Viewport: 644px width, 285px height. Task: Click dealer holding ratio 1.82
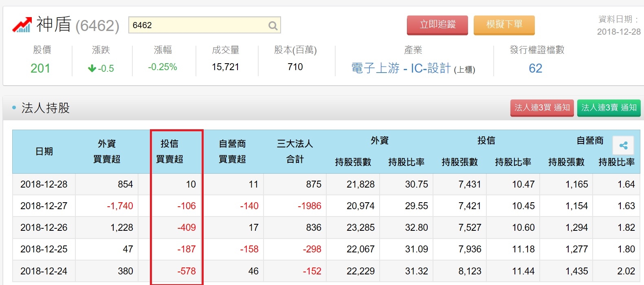pos(626,228)
